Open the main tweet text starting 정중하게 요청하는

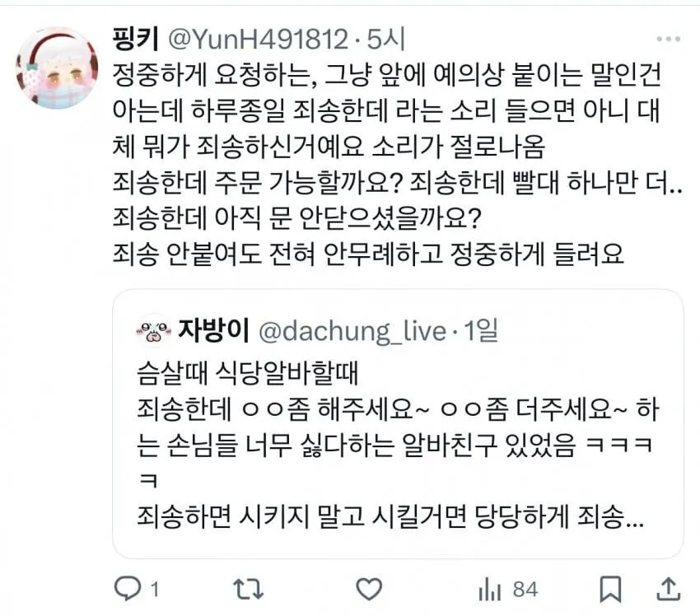(397, 164)
